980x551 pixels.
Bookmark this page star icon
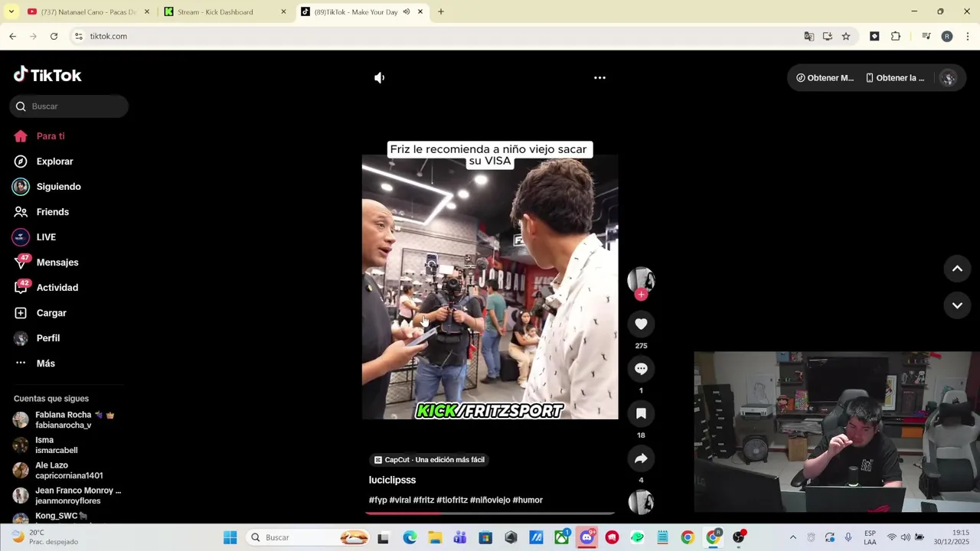(x=846, y=36)
